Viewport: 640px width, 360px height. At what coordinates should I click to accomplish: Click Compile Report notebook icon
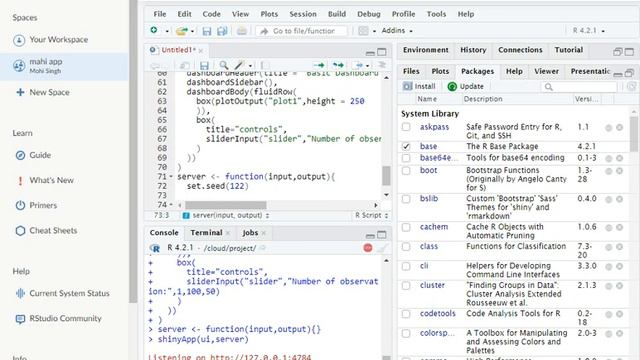265,65
